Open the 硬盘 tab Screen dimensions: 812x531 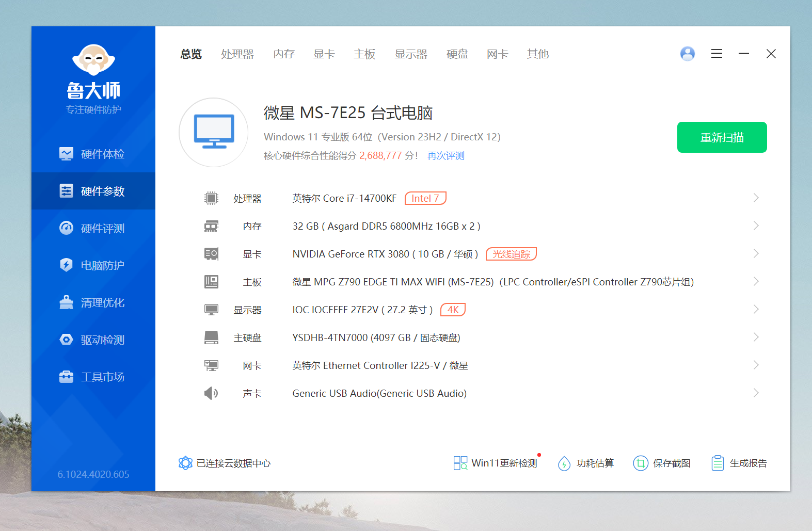pyautogui.click(x=457, y=54)
